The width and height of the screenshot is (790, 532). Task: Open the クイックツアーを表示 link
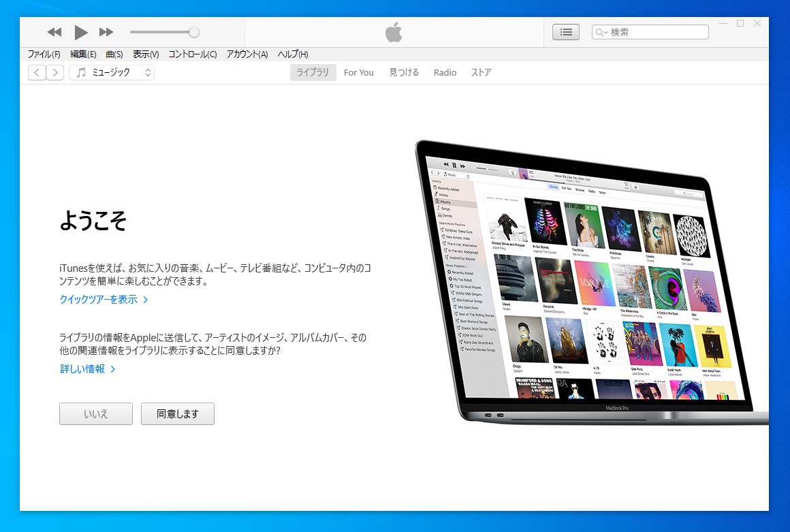[x=104, y=300]
